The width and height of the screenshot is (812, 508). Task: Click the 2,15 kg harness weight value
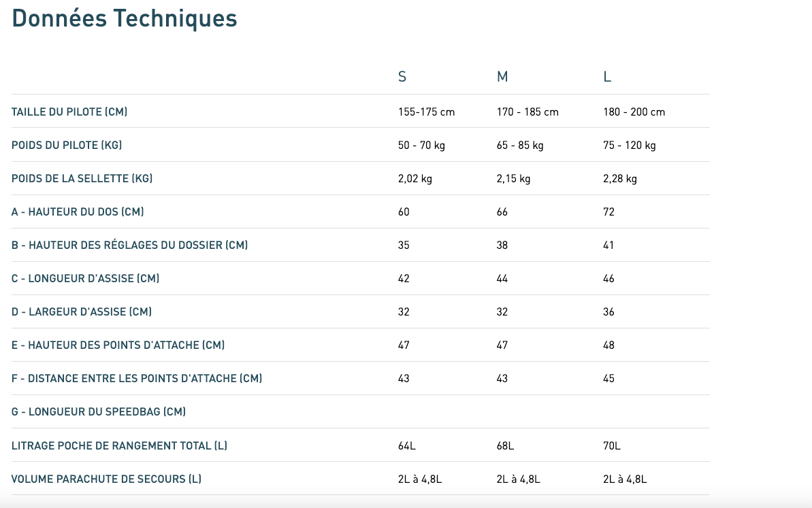[x=513, y=178]
